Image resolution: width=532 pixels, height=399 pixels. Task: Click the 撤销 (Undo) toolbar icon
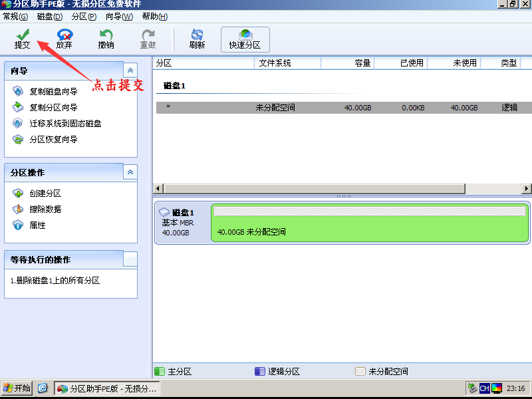106,39
